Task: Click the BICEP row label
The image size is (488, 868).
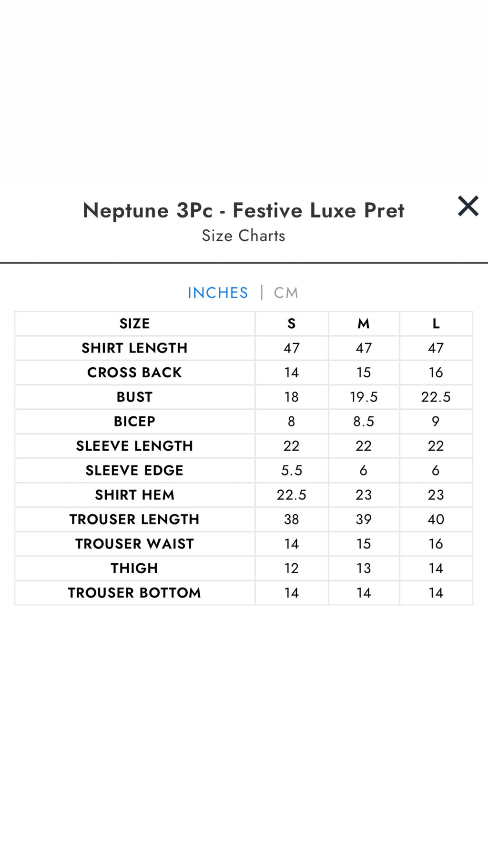Action: click(x=134, y=421)
